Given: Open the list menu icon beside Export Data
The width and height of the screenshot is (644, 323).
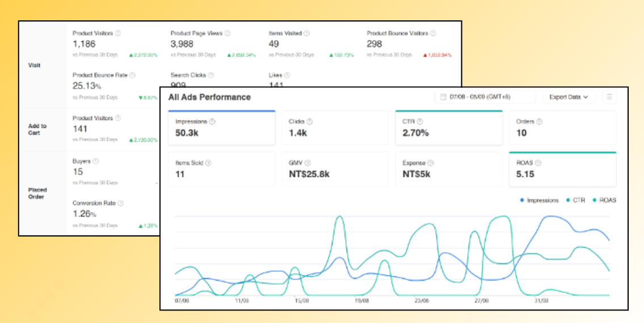Looking at the screenshot, I should click(609, 97).
